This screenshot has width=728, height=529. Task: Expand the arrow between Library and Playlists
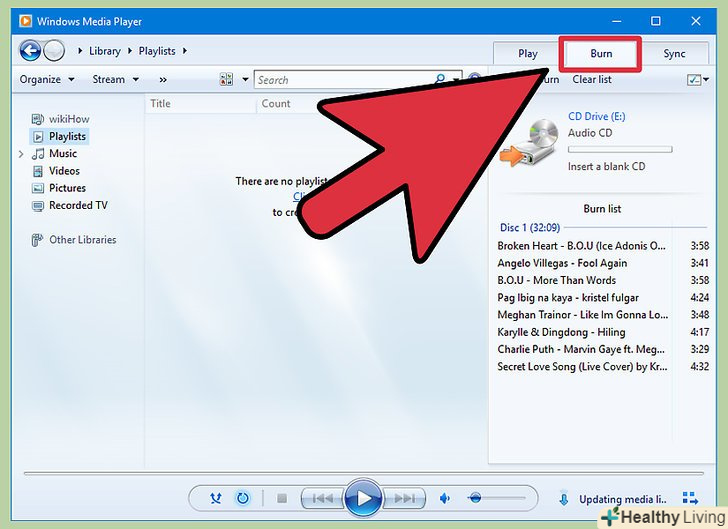(x=130, y=51)
